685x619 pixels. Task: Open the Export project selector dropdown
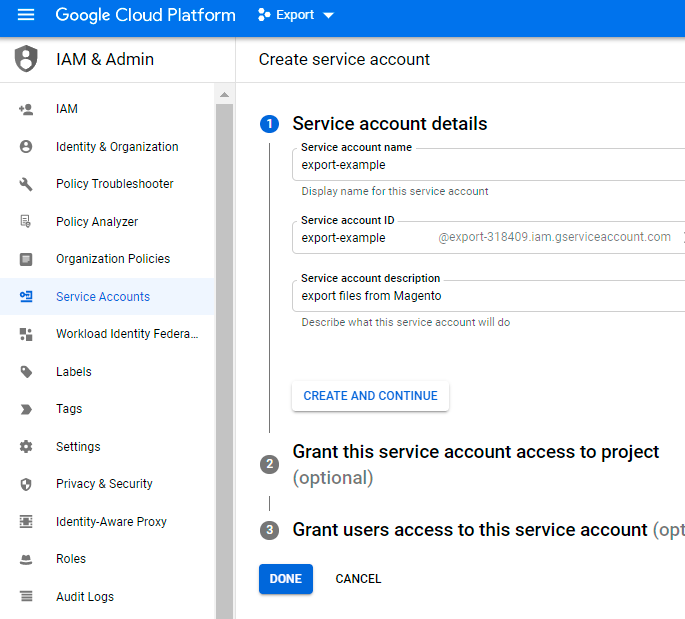296,15
